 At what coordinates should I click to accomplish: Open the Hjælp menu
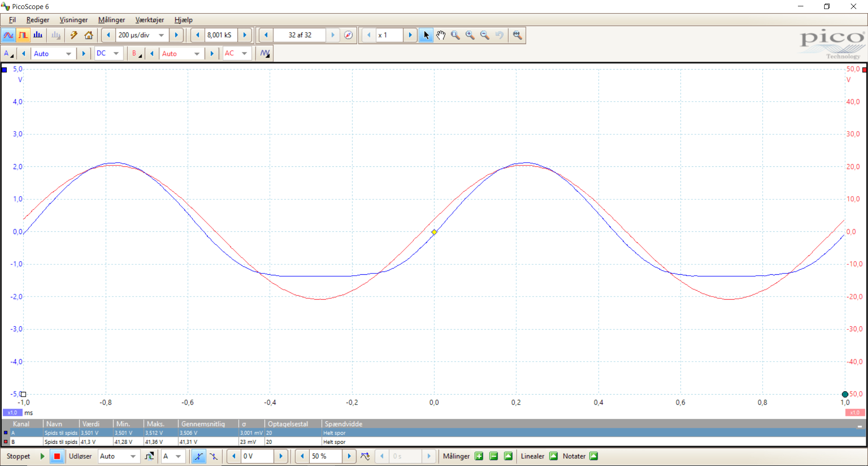184,20
